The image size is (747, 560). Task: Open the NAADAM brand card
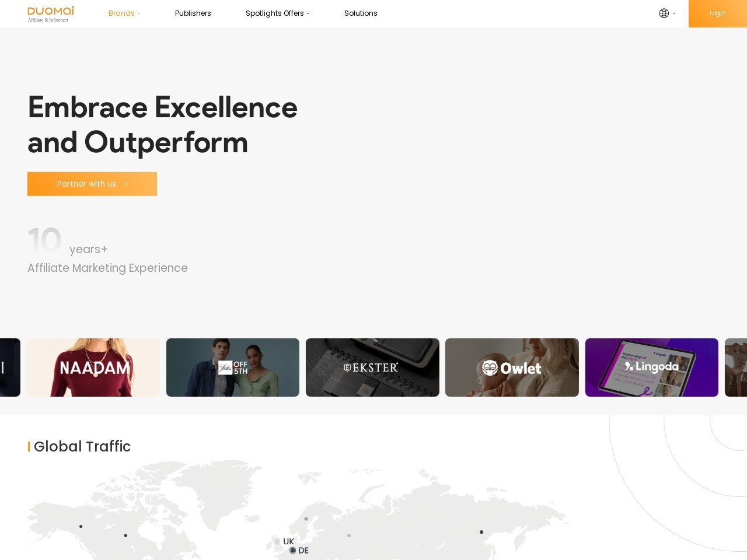93,367
